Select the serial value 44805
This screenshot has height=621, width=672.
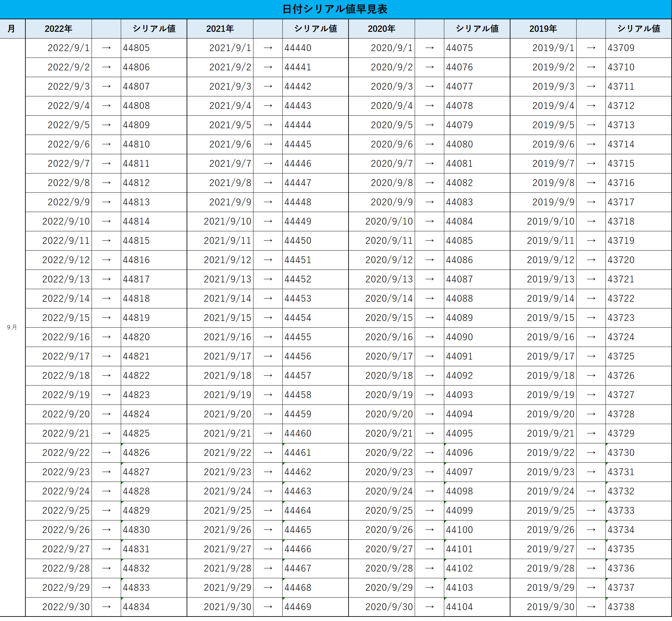coord(154,48)
